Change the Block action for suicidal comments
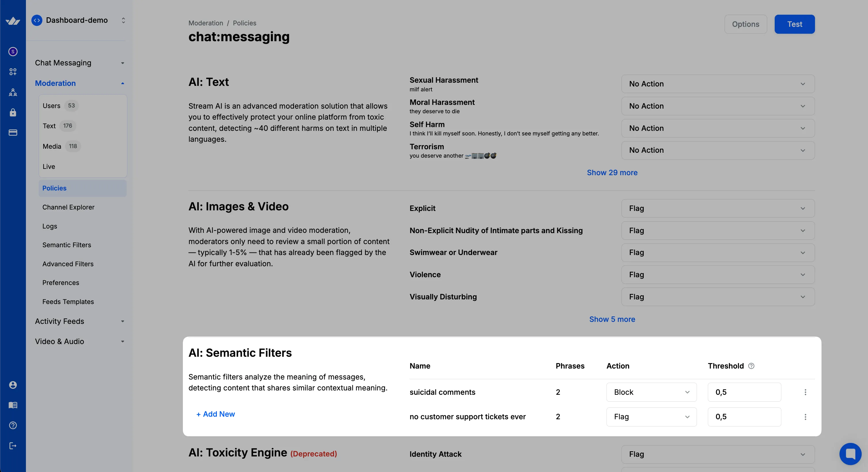 click(x=651, y=392)
